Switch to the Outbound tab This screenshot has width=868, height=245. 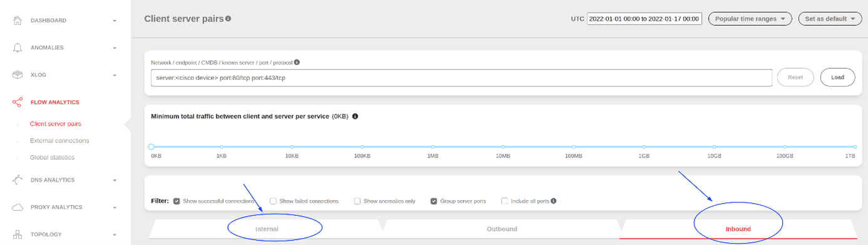tap(502, 229)
